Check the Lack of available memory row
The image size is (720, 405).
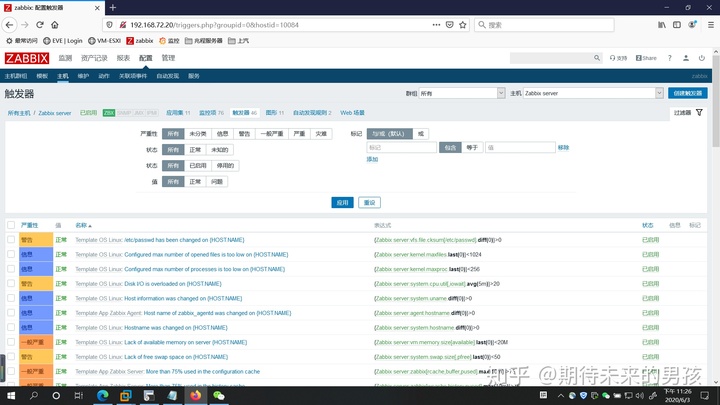tap(11, 342)
